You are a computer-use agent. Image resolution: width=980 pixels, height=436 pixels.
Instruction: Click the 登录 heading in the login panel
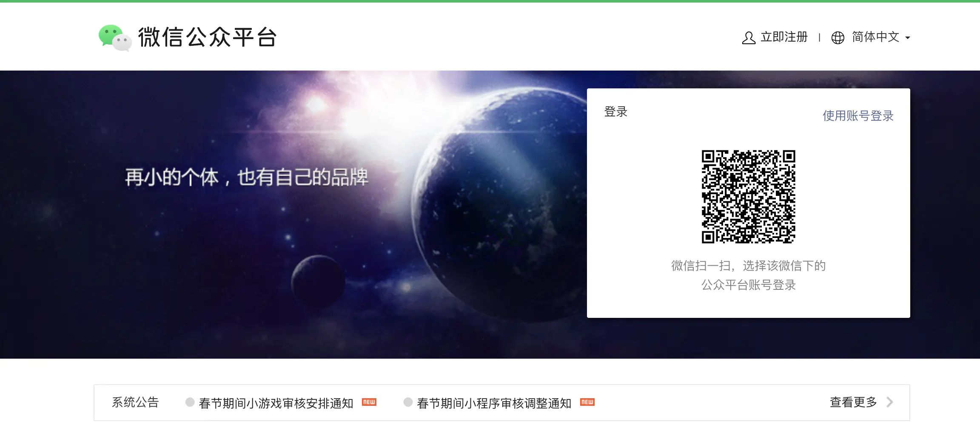pyautogui.click(x=616, y=112)
